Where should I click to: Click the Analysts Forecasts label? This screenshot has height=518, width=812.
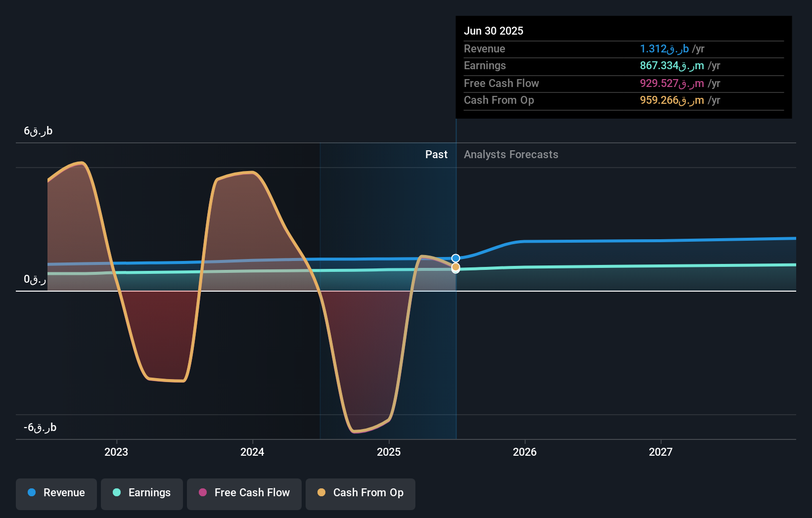click(x=511, y=155)
